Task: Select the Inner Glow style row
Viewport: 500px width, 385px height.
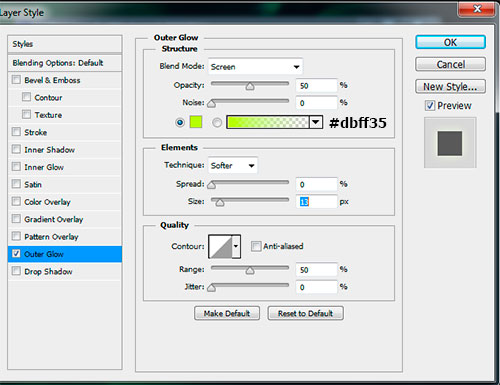Action: coord(65,167)
